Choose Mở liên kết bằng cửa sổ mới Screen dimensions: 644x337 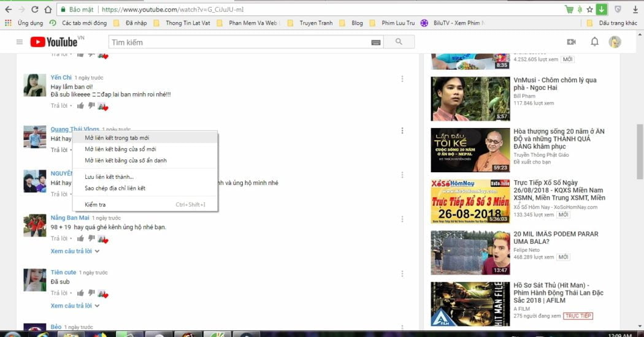[x=145, y=149]
